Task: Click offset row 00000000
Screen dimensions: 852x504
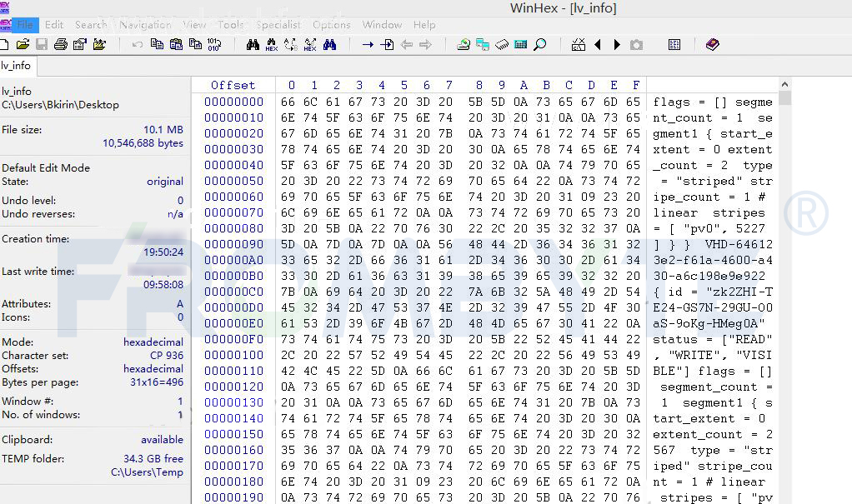Action: pos(233,102)
